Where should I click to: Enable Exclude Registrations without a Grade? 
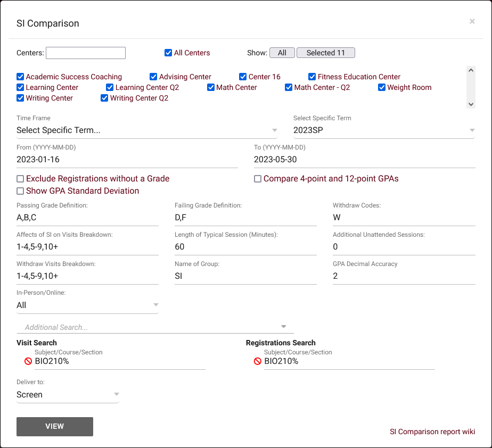click(x=20, y=179)
